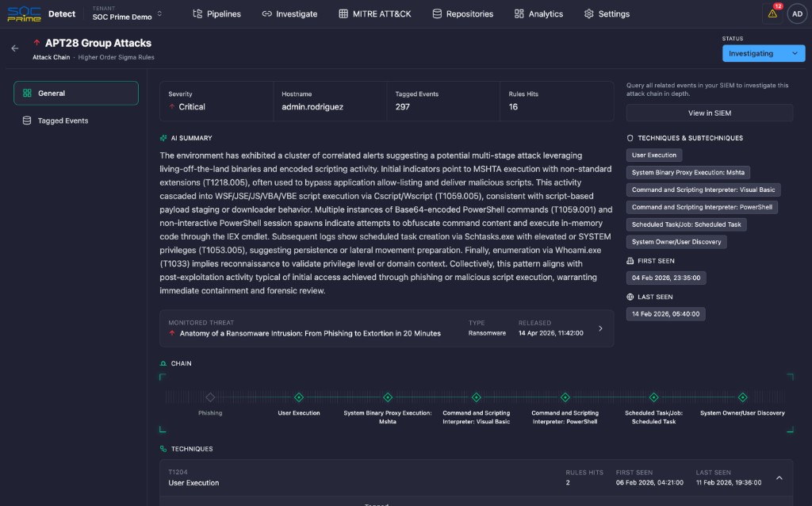Collapse the T1204 User Execution technique row

(779, 478)
